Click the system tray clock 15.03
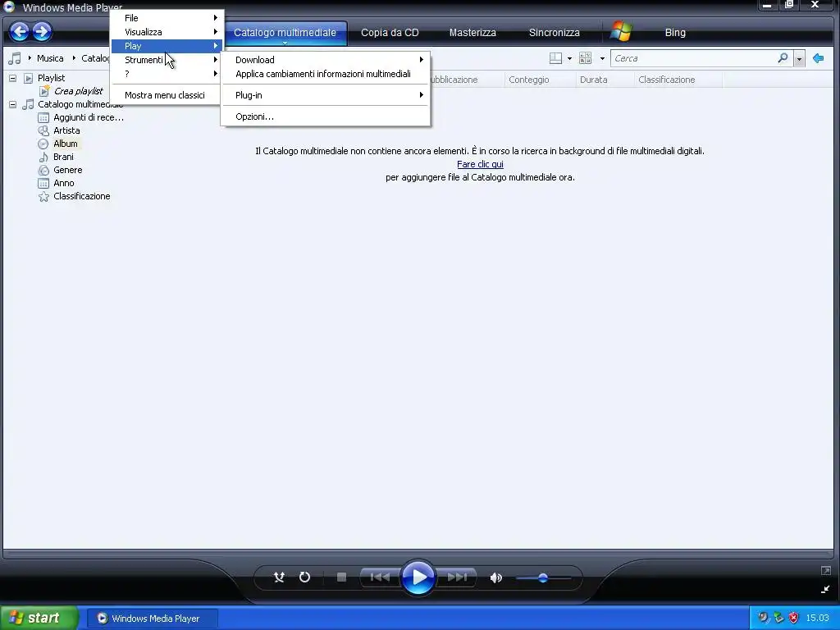The image size is (840, 630). point(818,619)
